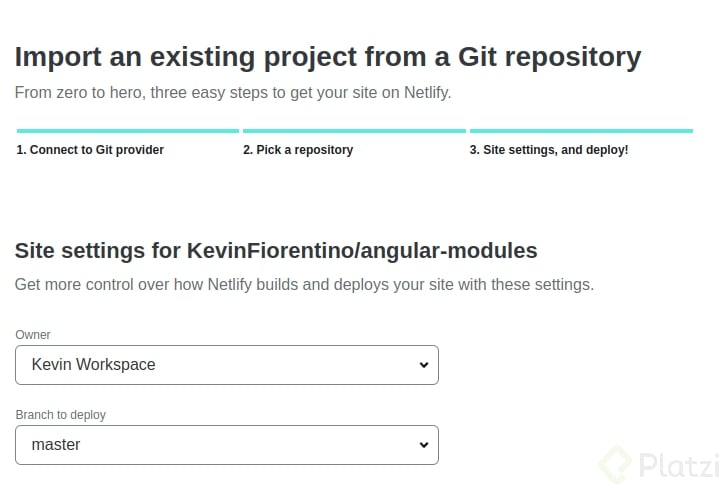Image resolution: width=727 pixels, height=490 pixels.
Task: Click the Branch to deploy chevron arrow
Action: click(423, 445)
